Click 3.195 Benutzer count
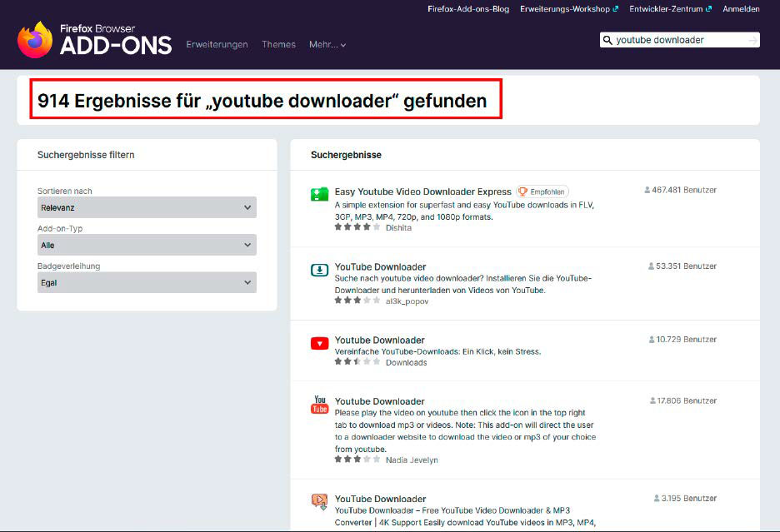 (689, 498)
